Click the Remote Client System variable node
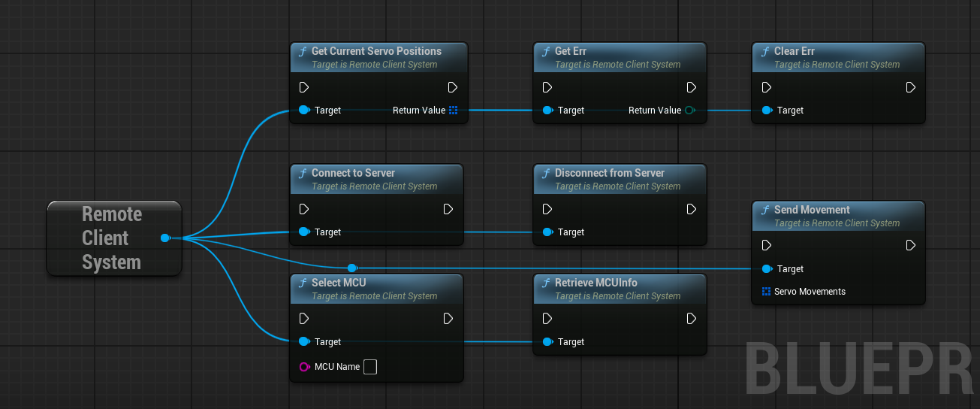980x409 pixels. pyautogui.click(x=114, y=238)
